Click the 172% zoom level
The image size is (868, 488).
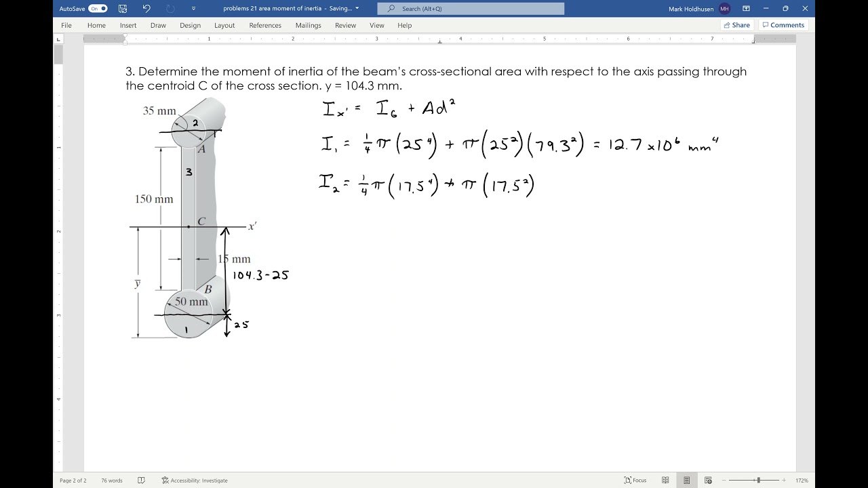coord(802,481)
